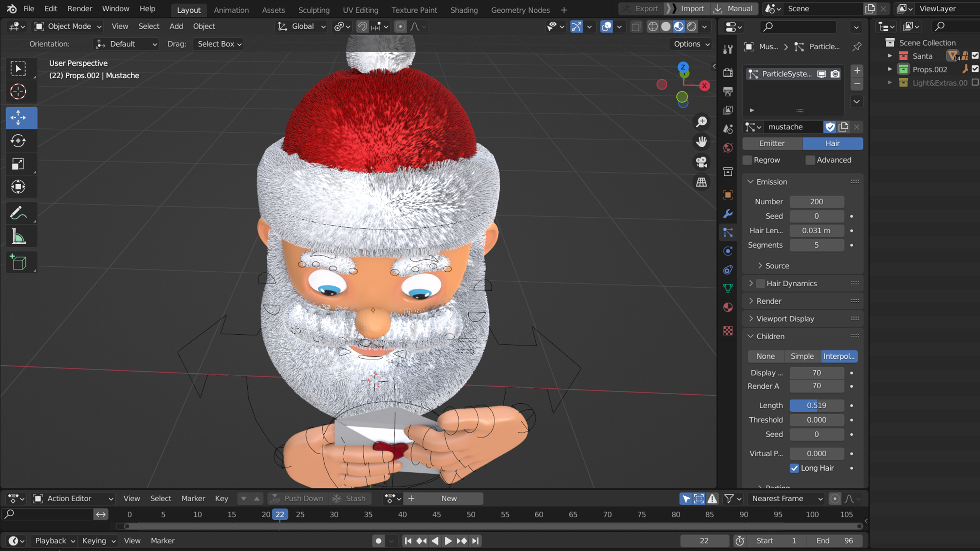
Task: Open the Texture properties tab
Action: coord(728,331)
